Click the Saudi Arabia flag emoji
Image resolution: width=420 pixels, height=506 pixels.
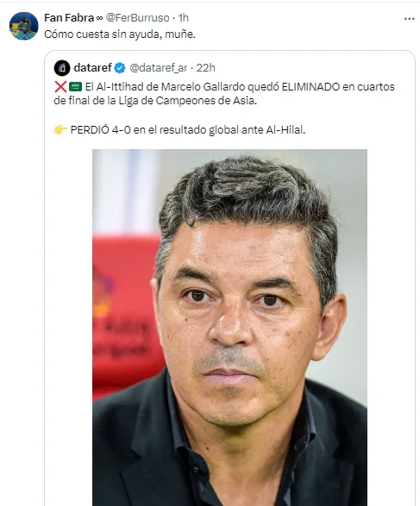pyautogui.click(x=76, y=87)
